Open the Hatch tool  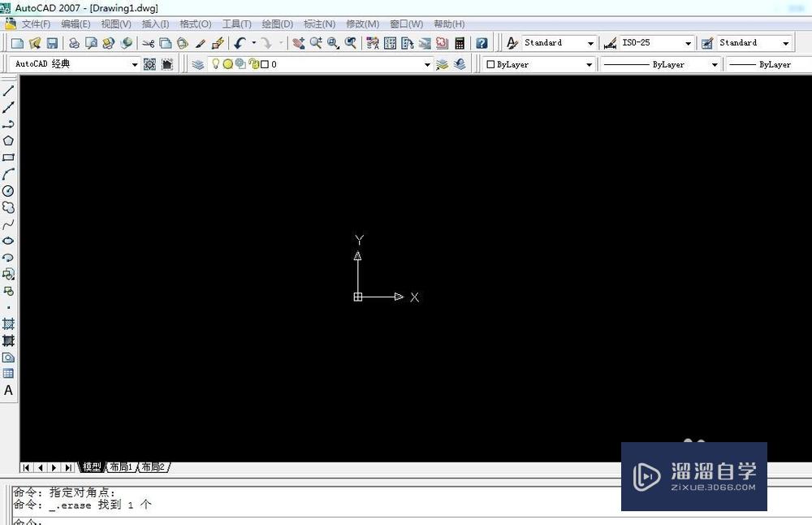coord(9,323)
